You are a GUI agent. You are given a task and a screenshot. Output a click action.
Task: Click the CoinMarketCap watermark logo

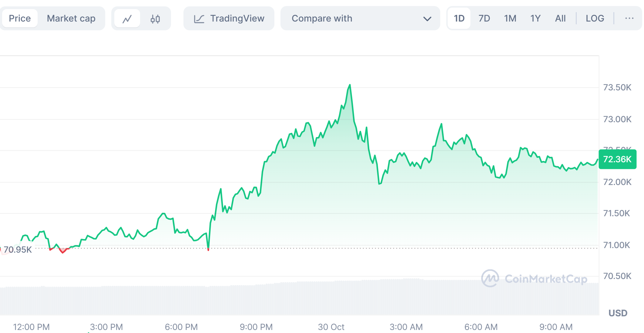(x=490, y=278)
